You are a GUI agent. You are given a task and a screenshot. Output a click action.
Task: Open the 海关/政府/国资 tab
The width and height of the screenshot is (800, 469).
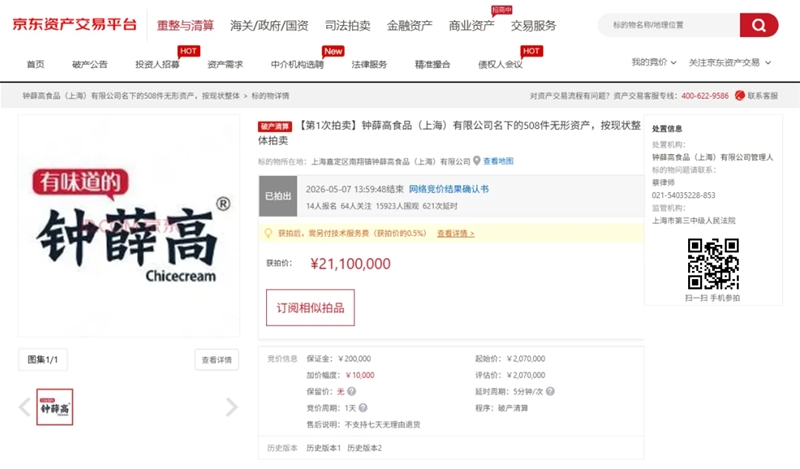(269, 26)
